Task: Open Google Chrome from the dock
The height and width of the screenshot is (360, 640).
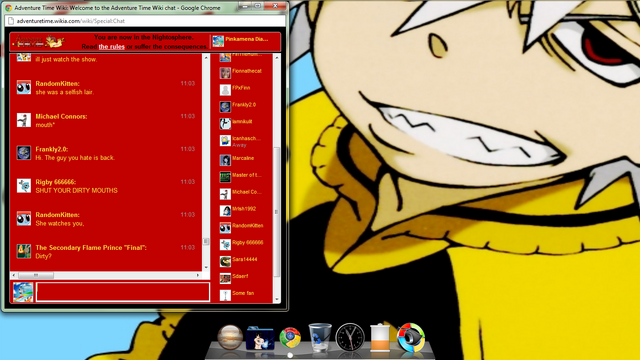Action: [290, 338]
